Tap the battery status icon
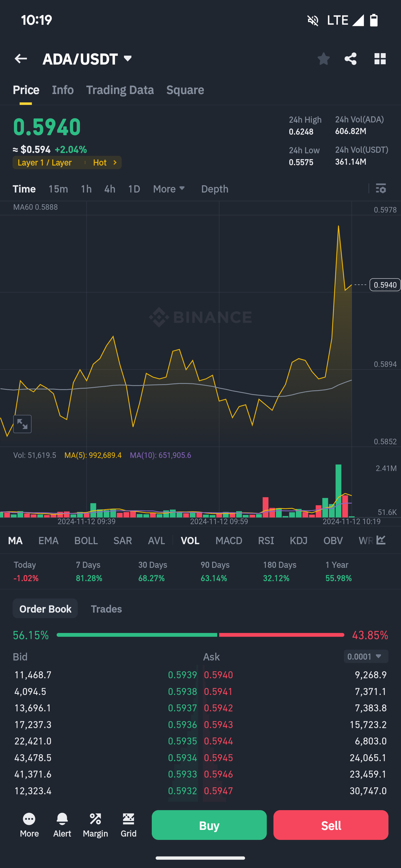The width and height of the screenshot is (401, 868). tap(374, 20)
